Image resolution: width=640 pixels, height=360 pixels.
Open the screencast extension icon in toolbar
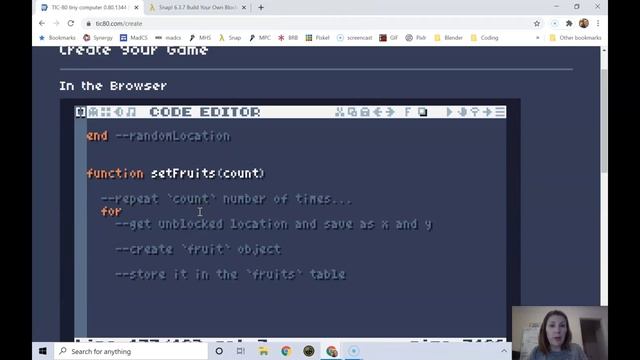[x=554, y=24]
